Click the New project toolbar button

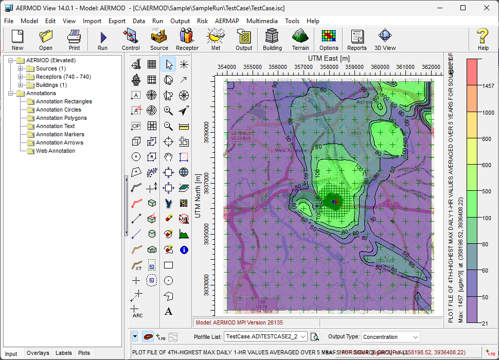[x=17, y=40]
